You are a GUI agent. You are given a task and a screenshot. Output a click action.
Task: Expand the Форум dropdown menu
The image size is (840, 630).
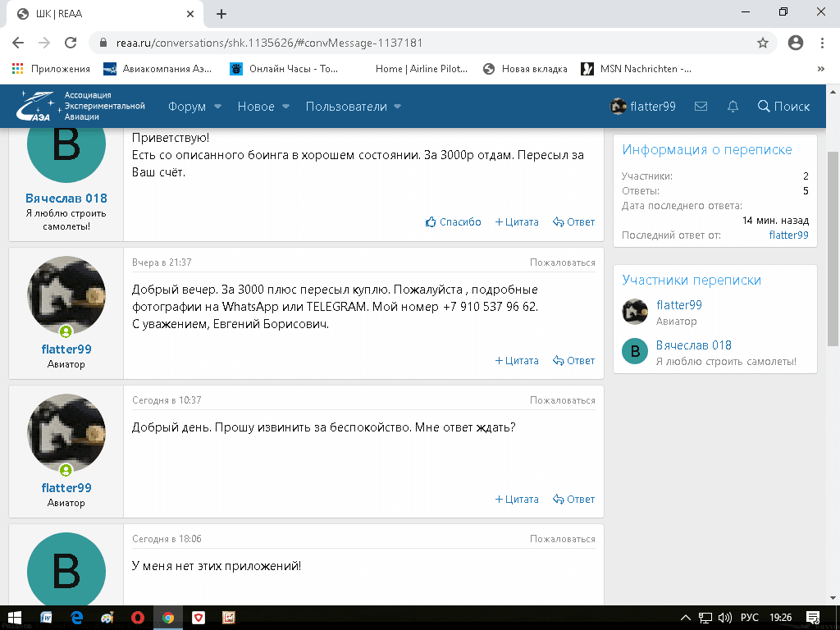tap(194, 107)
